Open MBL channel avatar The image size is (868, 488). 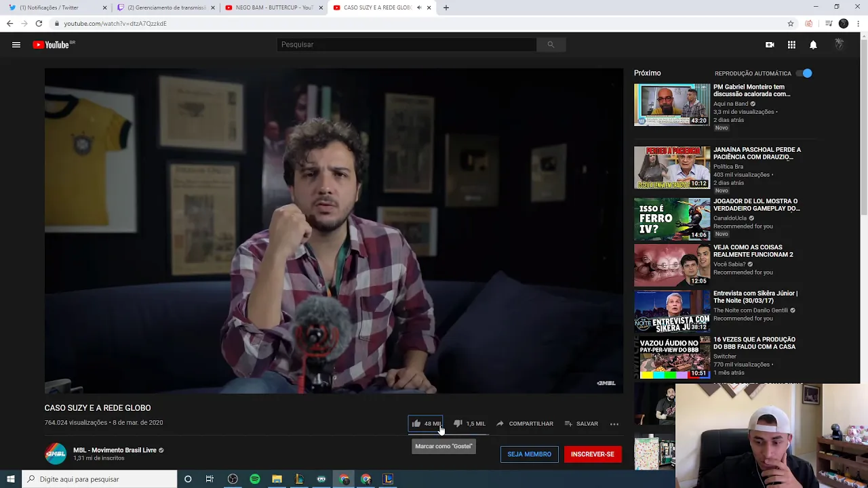pos(56,453)
